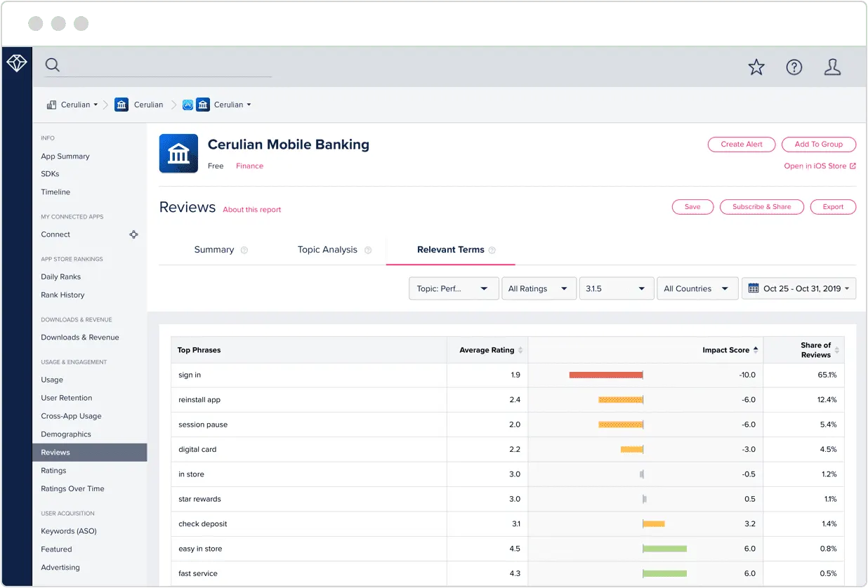Open Usage in sidebar
The image size is (868, 588).
point(52,380)
